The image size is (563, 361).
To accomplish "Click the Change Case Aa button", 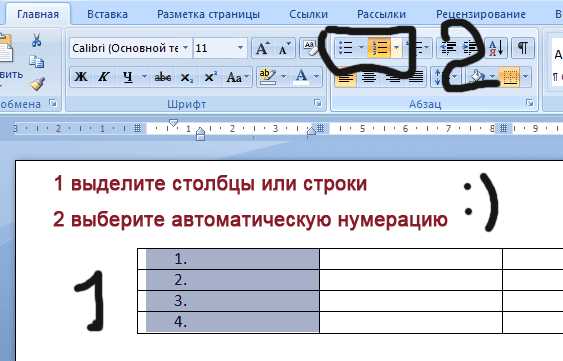I will pos(234,77).
